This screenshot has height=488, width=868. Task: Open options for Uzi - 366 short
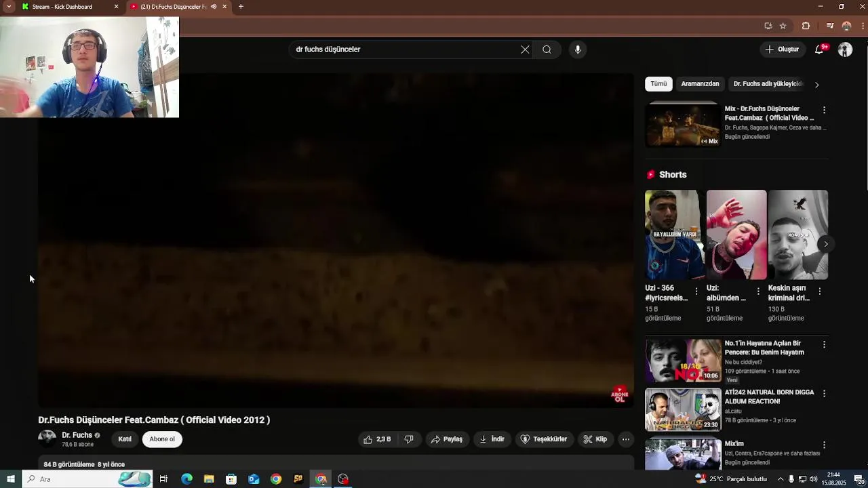(696, 291)
